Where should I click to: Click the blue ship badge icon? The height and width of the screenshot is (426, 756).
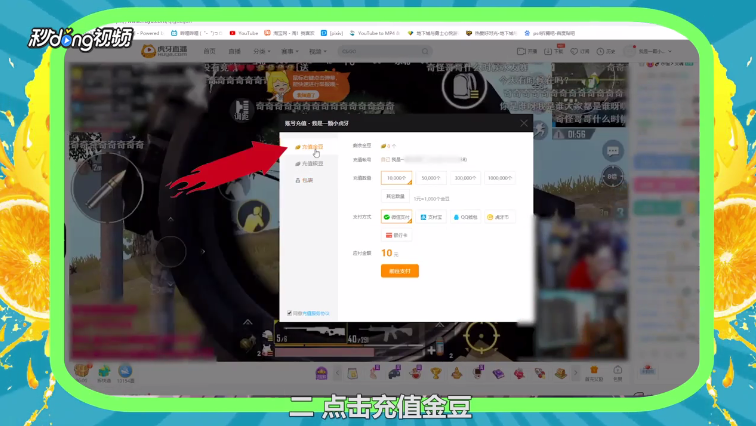[x=125, y=371]
